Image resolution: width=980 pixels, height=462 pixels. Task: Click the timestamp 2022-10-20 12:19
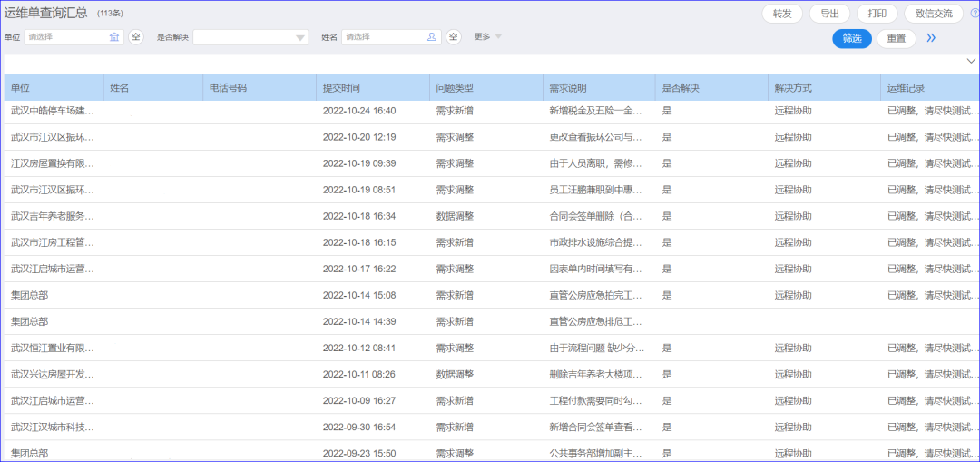click(359, 137)
